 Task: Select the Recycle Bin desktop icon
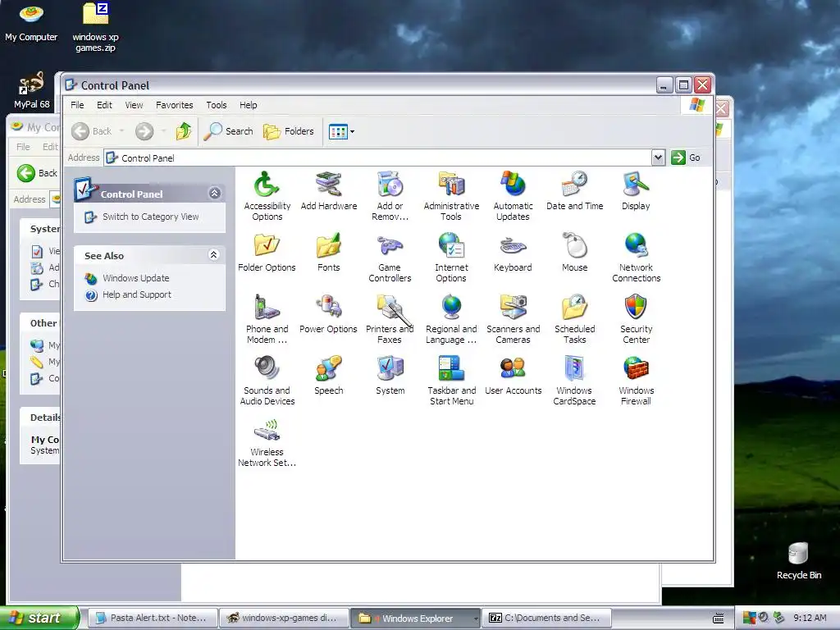(798, 560)
